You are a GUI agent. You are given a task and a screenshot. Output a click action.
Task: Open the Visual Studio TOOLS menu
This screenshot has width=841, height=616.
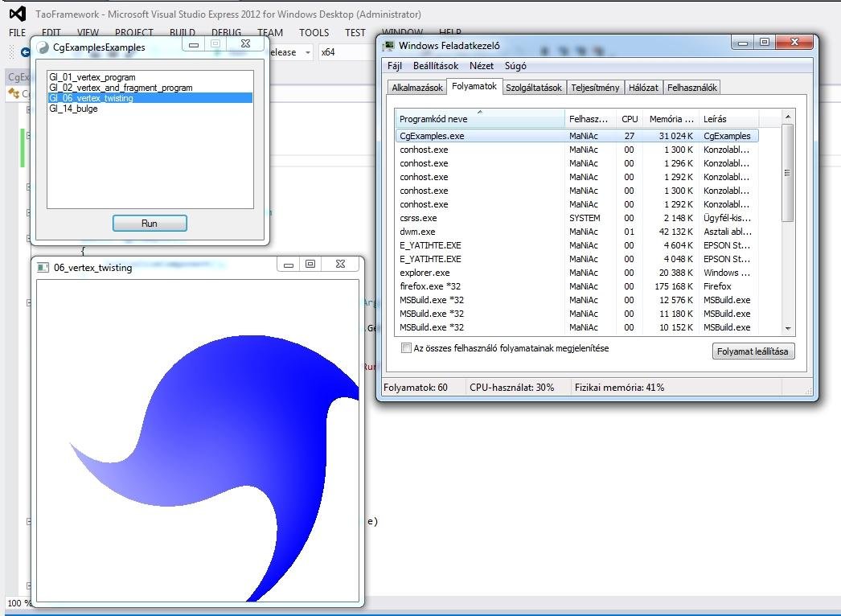click(314, 33)
